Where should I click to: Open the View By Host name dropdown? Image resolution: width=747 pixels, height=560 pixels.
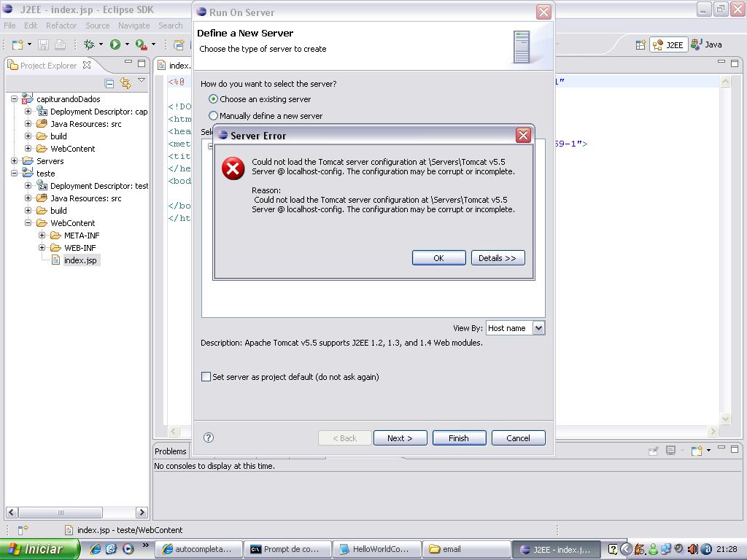pos(538,327)
